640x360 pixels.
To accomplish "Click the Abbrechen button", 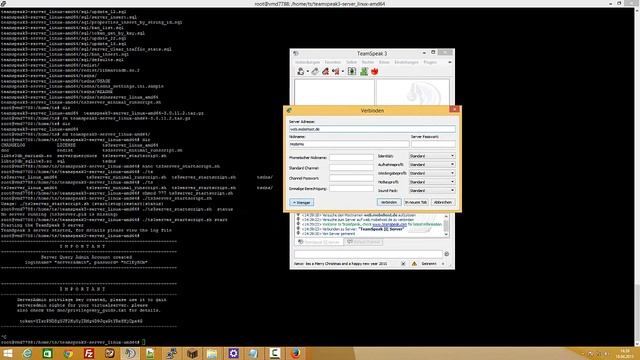I will [443, 202].
